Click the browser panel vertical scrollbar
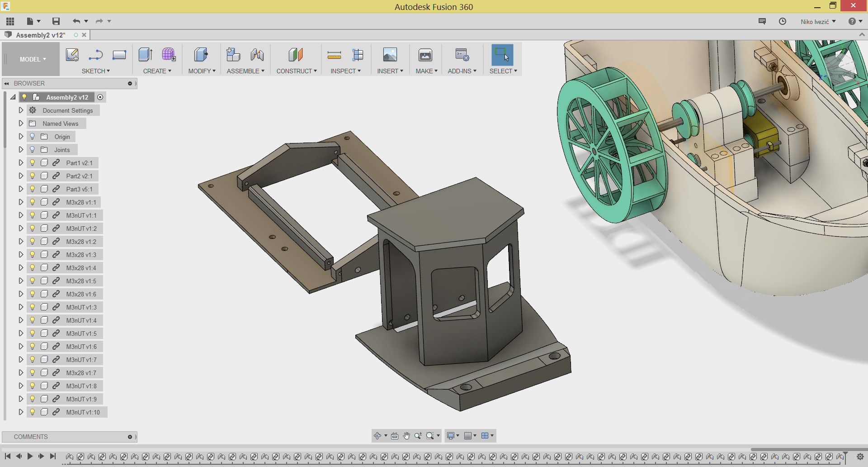Image resolution: width=868 pixels, height=467 pixels. (5, 120)
